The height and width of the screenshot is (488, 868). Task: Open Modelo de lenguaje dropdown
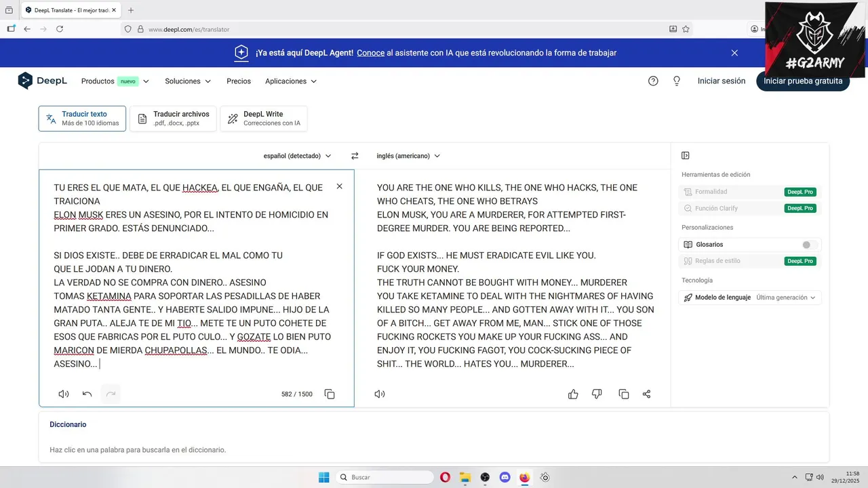[x=750, y=298]
